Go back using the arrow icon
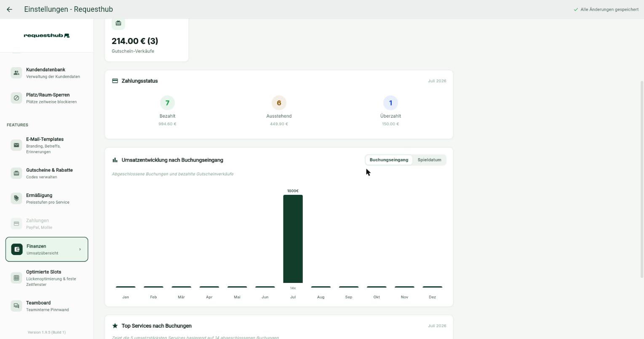Screen dimensions: 644x339 9,9
